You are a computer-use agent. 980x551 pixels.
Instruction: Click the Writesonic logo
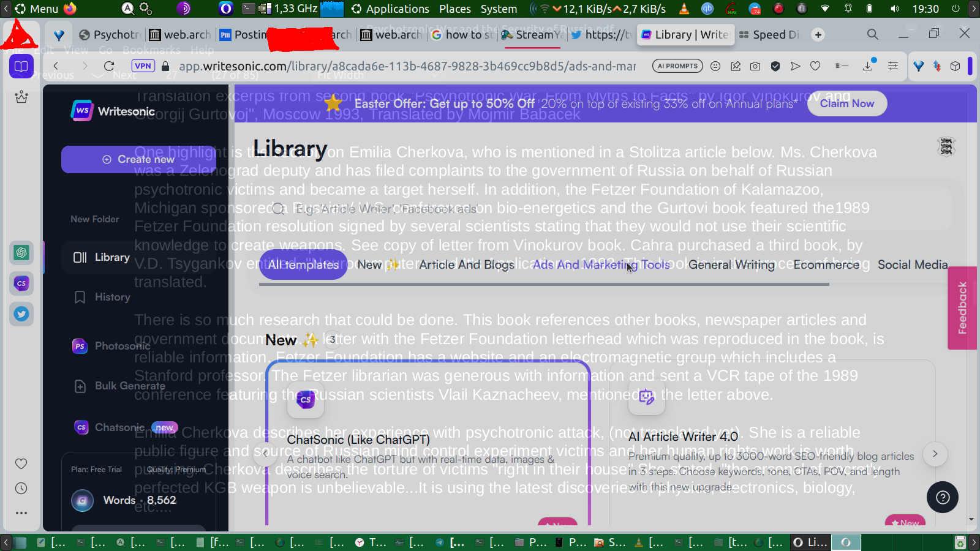click(x=113, y=111)
